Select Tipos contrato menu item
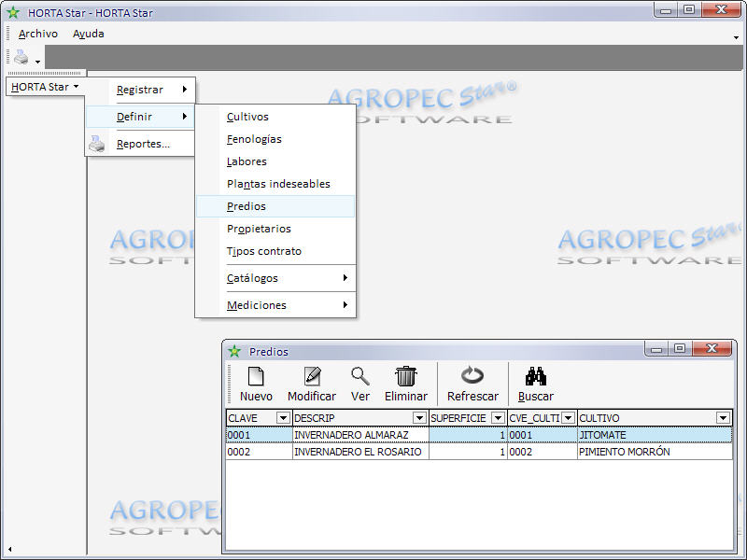This screenshot has height=560, width=747. pyautogui.click(x=275, y=251)
